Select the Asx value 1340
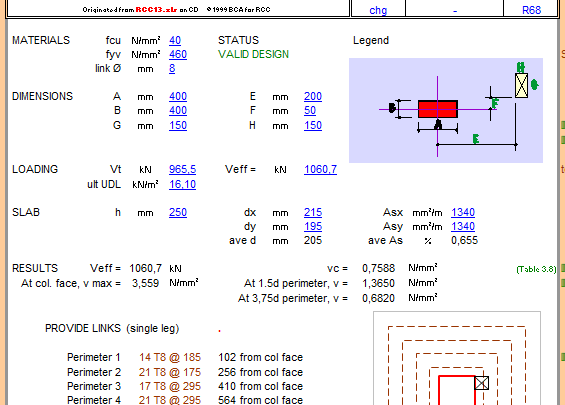Image resolution: width=565 pixels, height=405 pixels. click(463, 213)
